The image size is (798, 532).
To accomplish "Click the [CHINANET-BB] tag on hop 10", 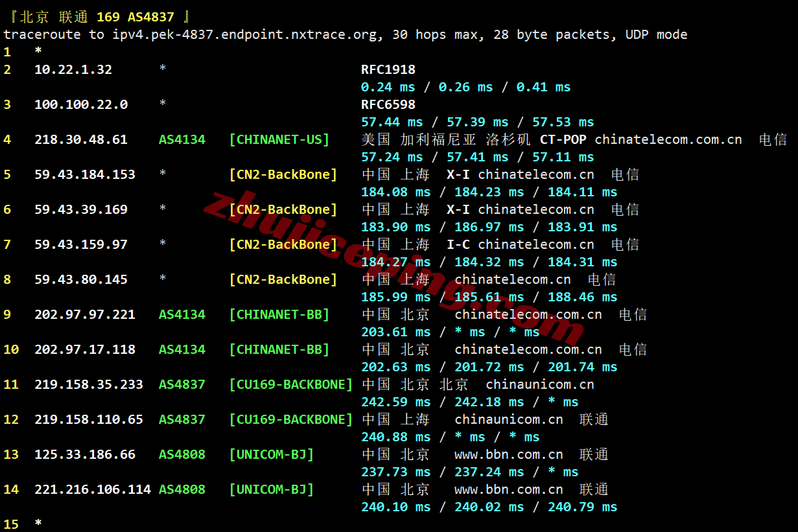I will tap(279, 349).
